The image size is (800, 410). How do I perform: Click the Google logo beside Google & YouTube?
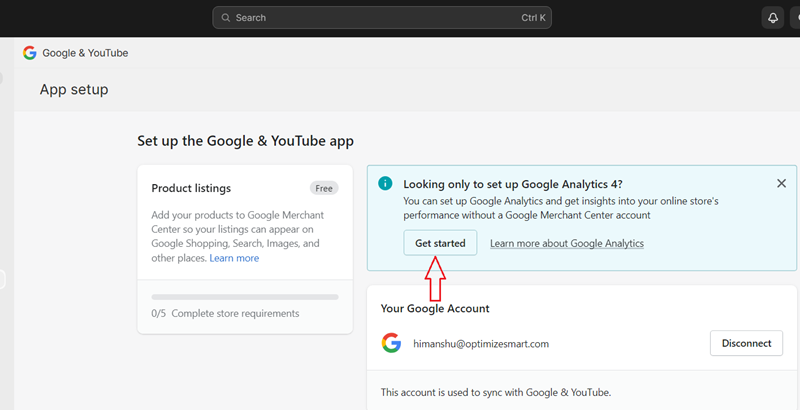pyautogui.click(x=30, y=53)
